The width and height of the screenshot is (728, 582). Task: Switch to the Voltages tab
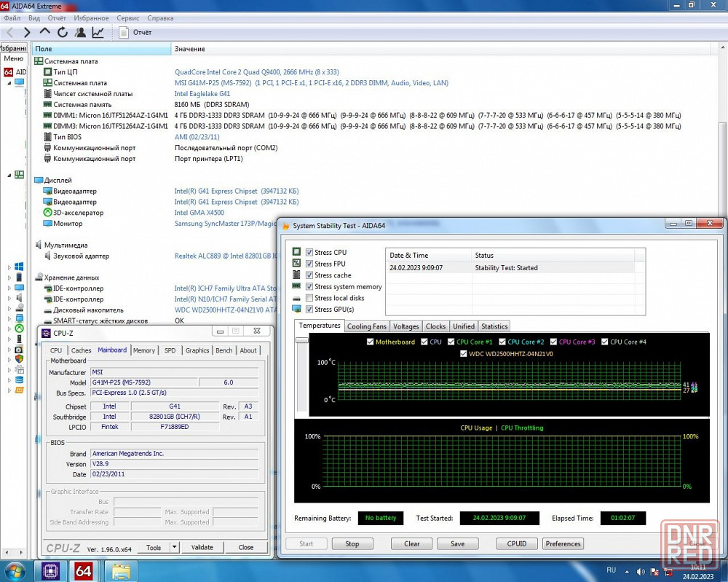click(405, 326)
